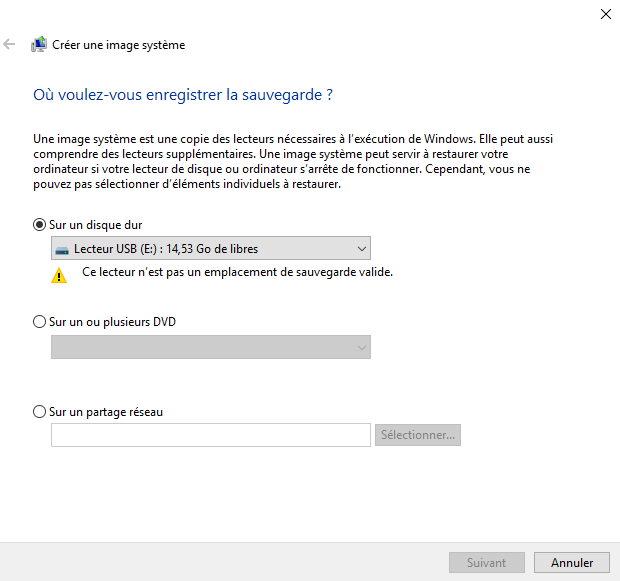Focus the network share path text field
Screen dimensions: 620x581
211,435
